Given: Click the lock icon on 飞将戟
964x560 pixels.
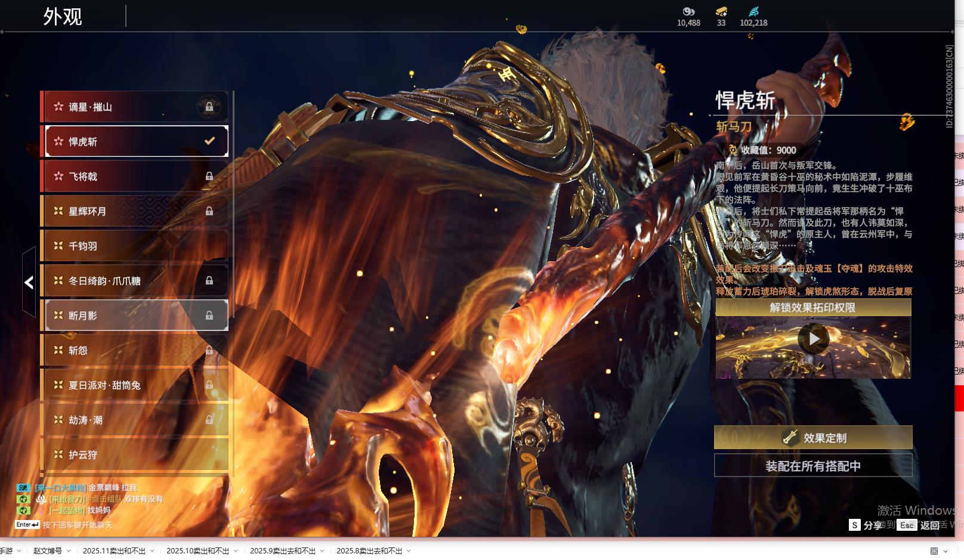Looking at the screenshot, I should (209, 177).
